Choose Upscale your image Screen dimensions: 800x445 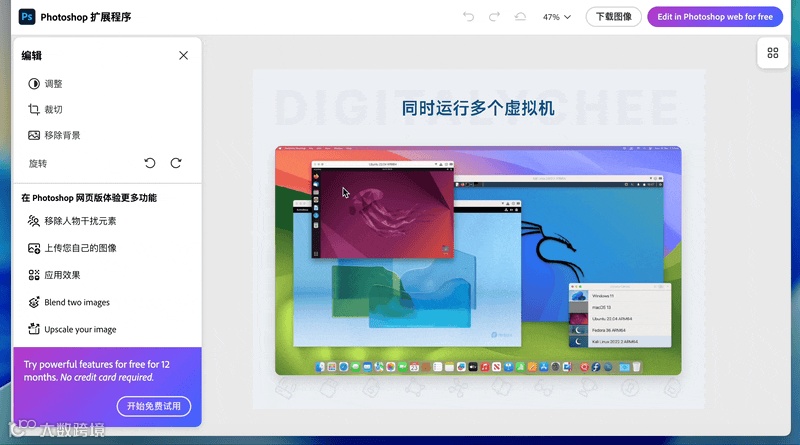click(x=72, y=329)
